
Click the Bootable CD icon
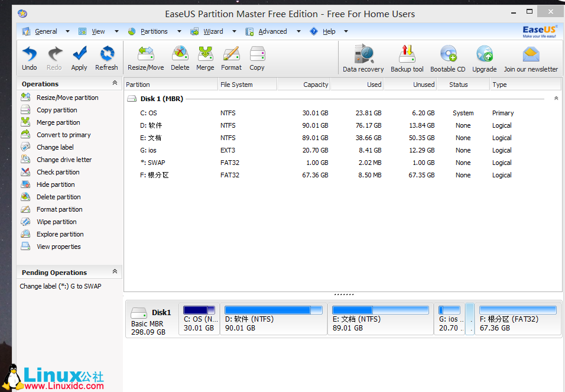[447, 57]
